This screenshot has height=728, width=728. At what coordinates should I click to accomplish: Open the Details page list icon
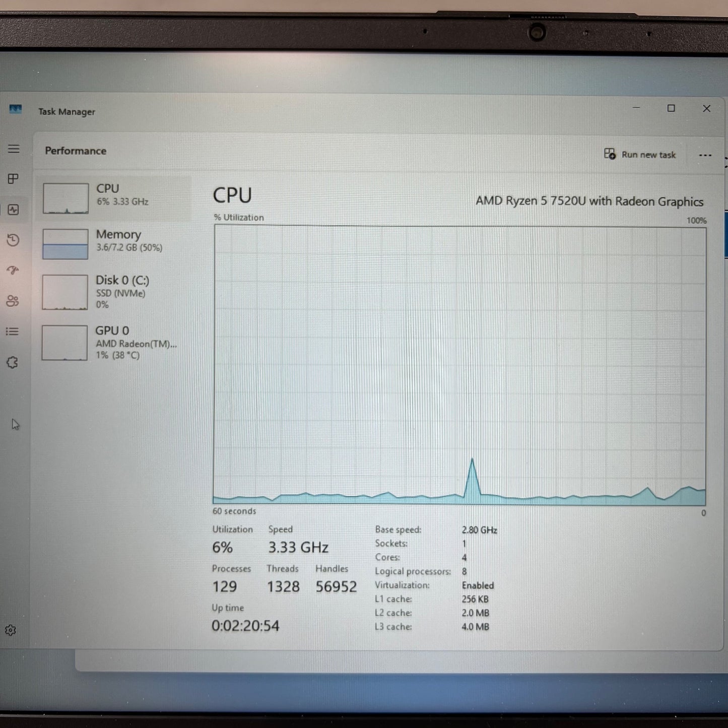12,332
